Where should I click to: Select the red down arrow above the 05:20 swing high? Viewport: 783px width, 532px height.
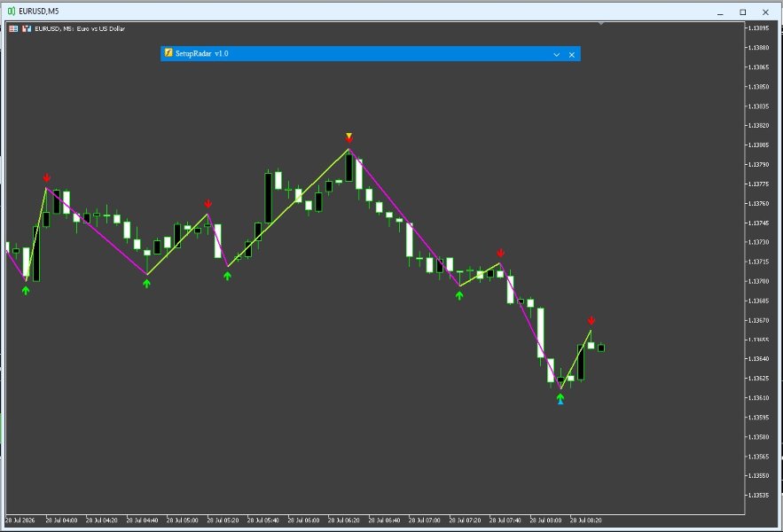(208, 203)
